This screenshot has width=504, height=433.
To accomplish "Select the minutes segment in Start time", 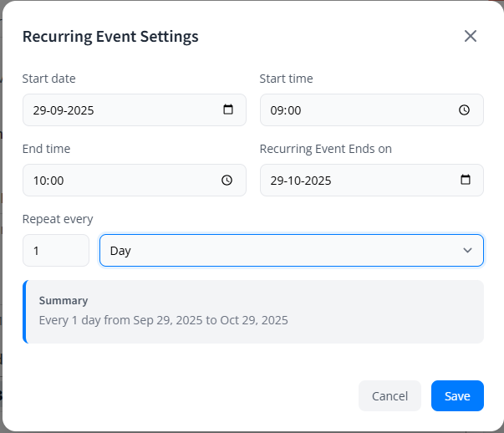I will point(293,110).
